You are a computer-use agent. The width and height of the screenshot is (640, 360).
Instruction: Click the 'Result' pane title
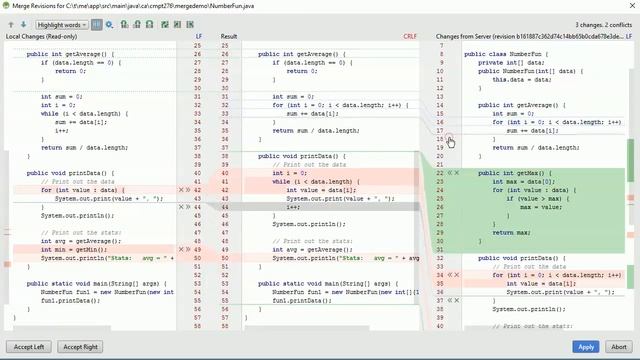[x=229, y=36]
